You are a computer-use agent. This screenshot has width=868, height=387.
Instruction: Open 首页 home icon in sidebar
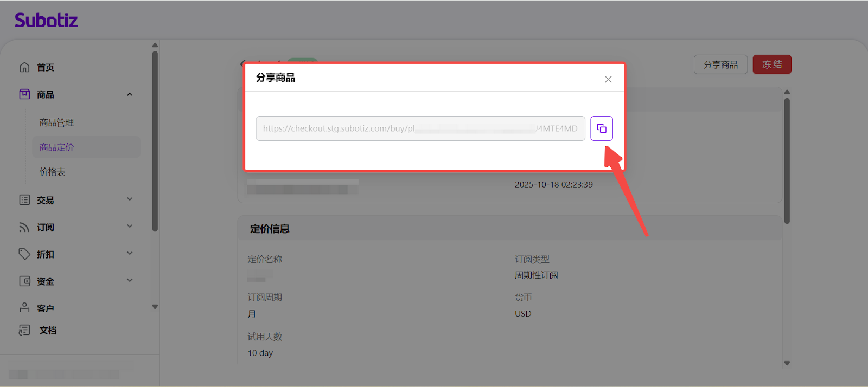tap(24, 67)
